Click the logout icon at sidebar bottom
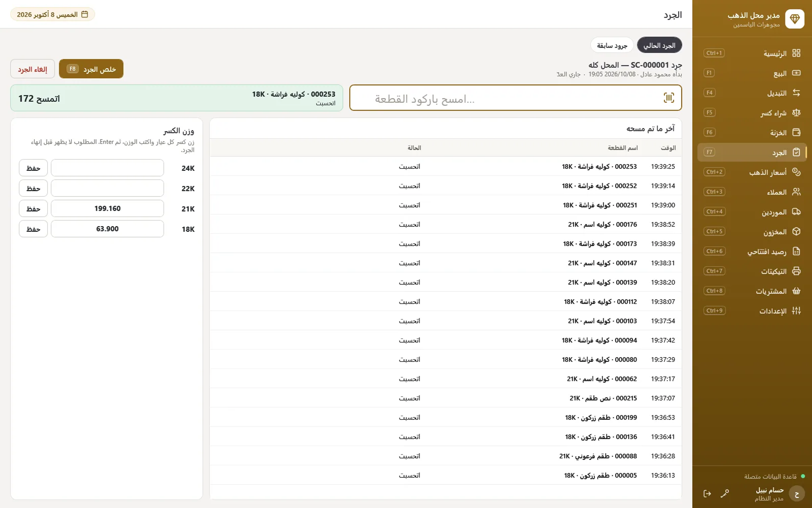Screen dimensions: 812x508 (x=707, y=494)
